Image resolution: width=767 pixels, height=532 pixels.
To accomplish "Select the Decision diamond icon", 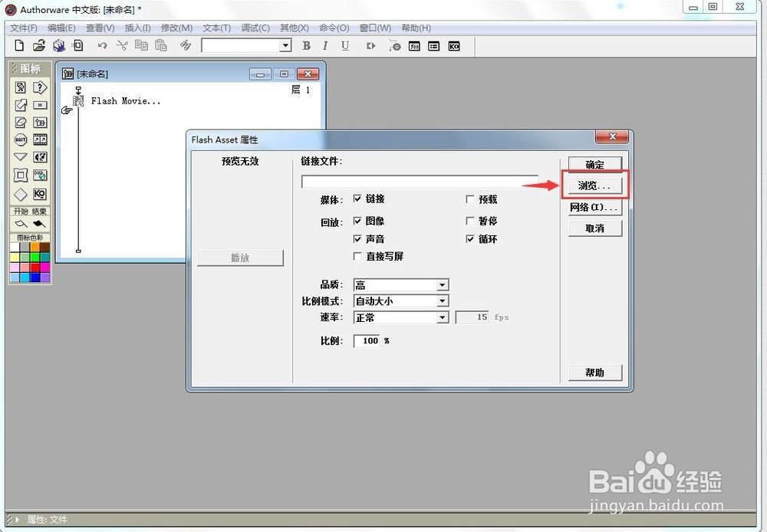I will coord(21,194).
